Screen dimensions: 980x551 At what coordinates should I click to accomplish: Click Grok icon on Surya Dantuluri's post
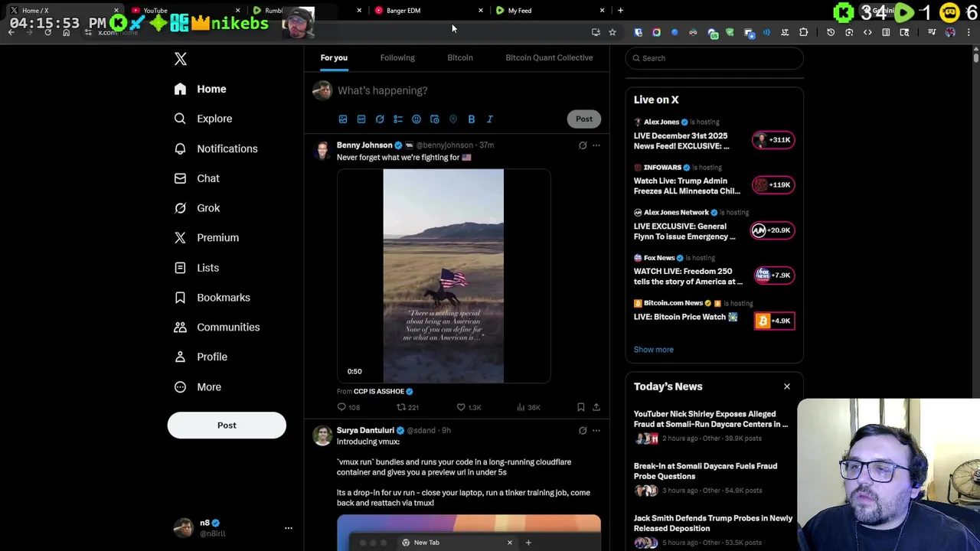(x=583, y=431)
